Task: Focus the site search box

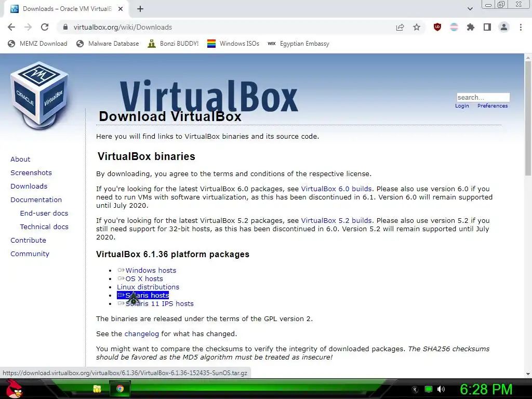Action: (x=483, y=97)
